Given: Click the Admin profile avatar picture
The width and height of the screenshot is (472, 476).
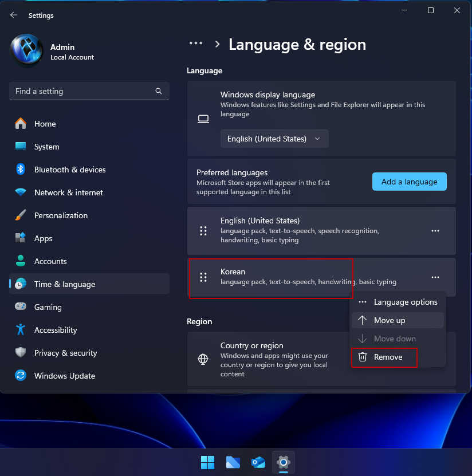Looking at the screenshot, I should [26, 50].
